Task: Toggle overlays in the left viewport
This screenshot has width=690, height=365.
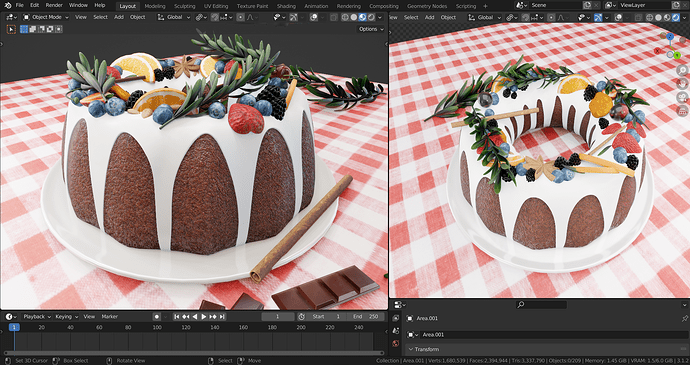Action: [313, 17]
